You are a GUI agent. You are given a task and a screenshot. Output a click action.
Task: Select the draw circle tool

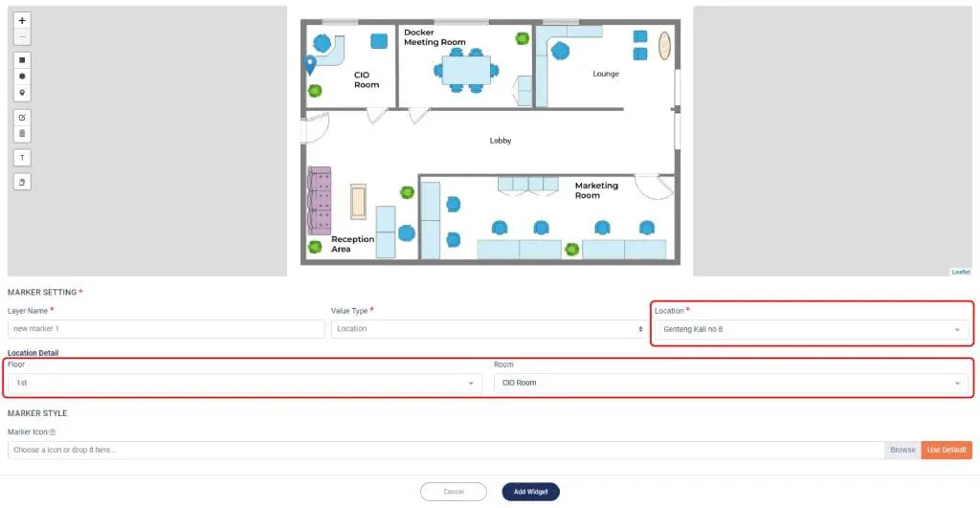click(22, 76)
